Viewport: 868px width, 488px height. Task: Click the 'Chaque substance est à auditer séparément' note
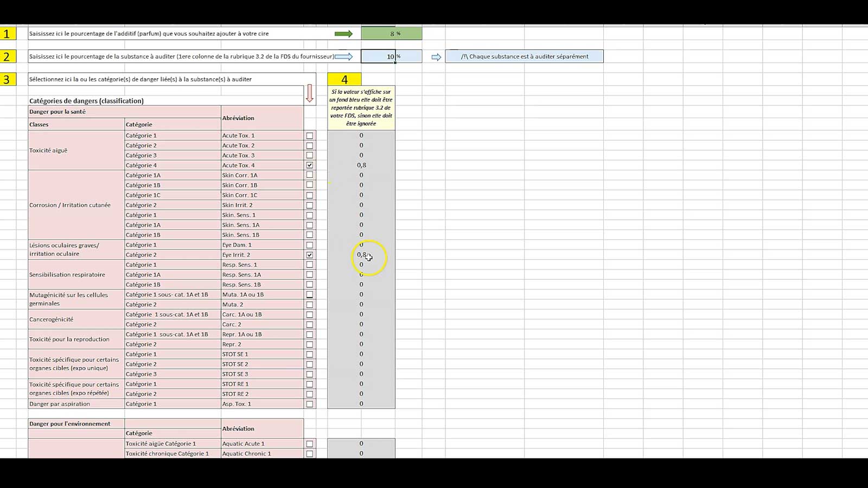[x=524, y=56]
